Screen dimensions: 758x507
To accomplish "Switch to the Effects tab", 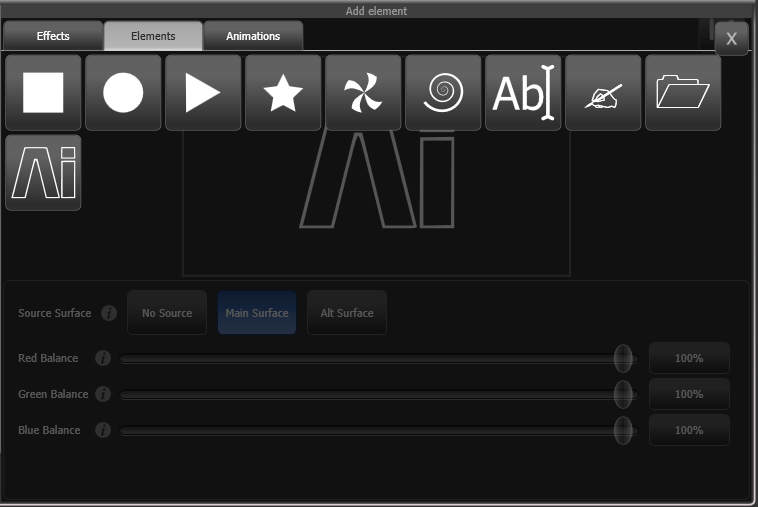I will pyautogui.click(x=53, y=36).
